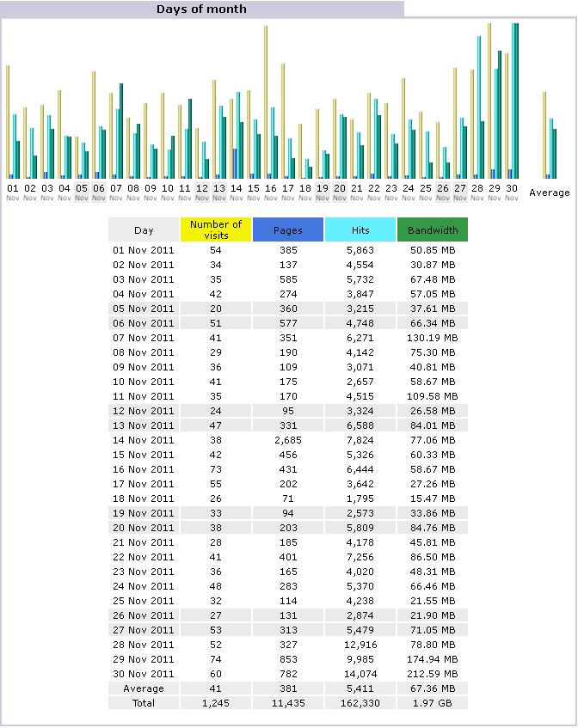Click the 30 Nov 2011 row label

pyautogui.click(x=144, y=674)
